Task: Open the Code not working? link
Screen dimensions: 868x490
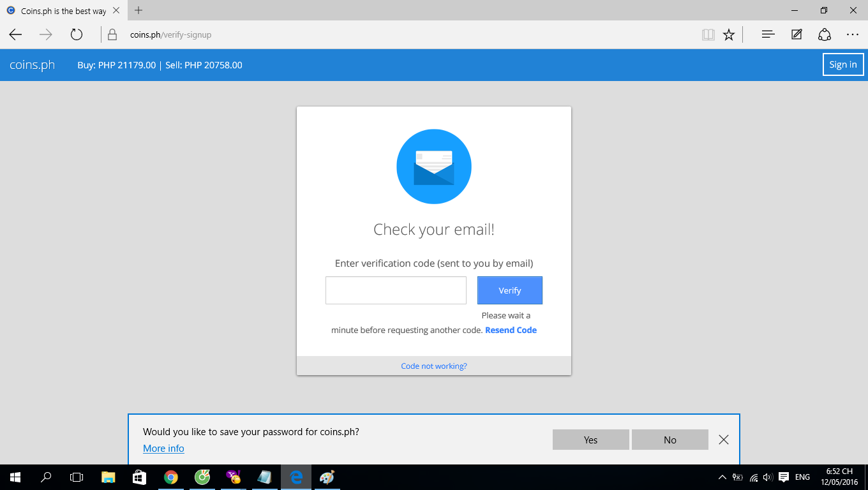Action: [x=434, y=366]
